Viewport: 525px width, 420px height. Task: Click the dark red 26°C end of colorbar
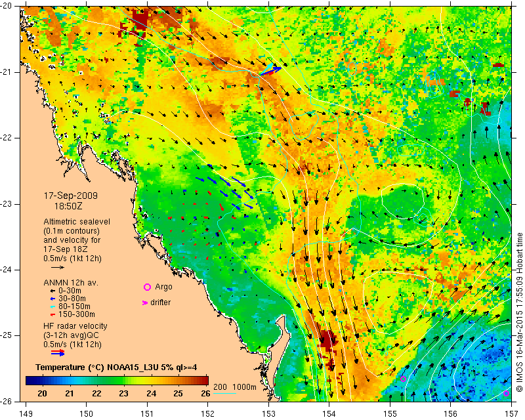click(205, 381)
